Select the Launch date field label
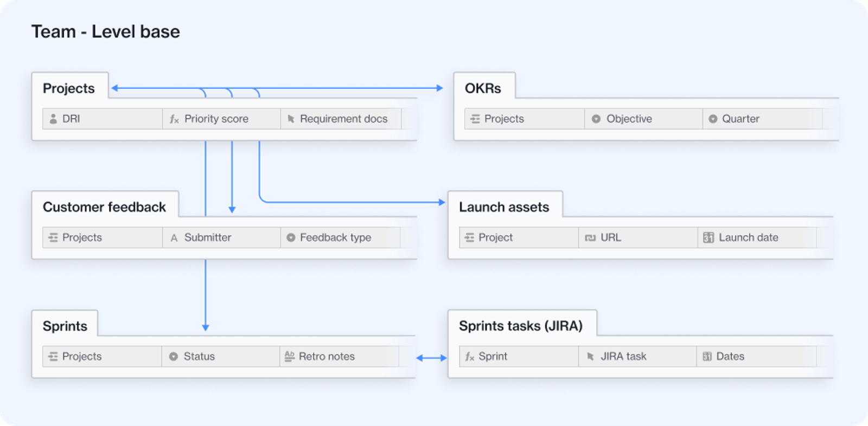The height and width of the screenshot is (426, 868). click(749, 237)
